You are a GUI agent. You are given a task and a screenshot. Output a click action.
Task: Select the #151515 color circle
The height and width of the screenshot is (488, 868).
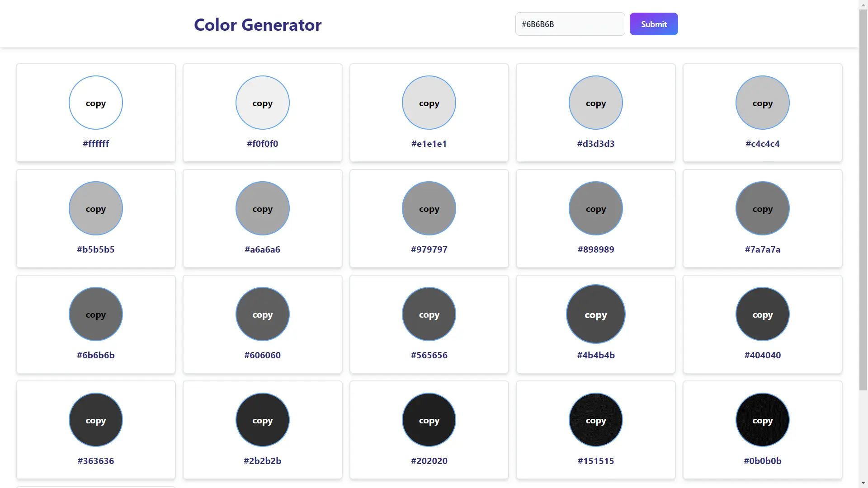point(595,420)
